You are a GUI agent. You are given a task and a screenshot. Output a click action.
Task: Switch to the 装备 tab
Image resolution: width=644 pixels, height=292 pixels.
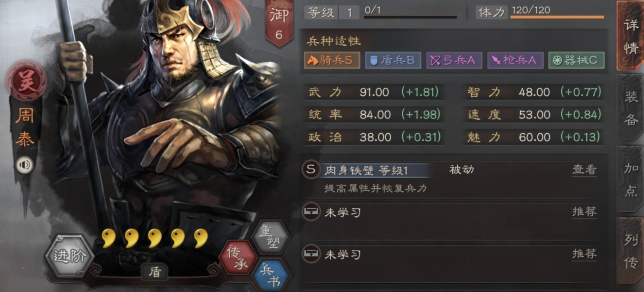click(632, 107)
